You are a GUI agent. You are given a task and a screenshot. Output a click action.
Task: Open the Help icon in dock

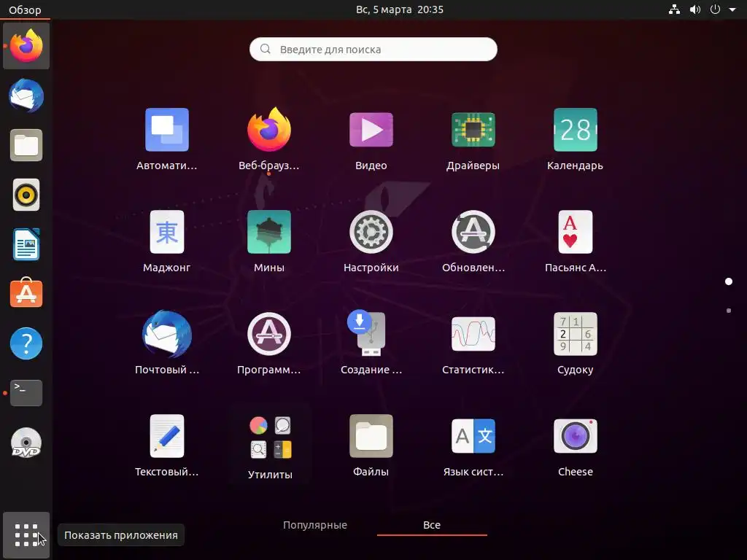click(x=26, y=343)
